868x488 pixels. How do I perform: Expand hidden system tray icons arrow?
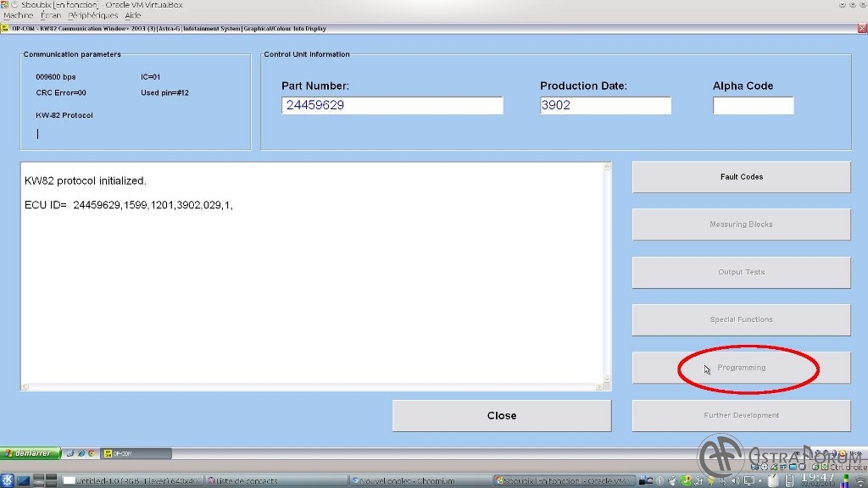click(x=760, y=481)
